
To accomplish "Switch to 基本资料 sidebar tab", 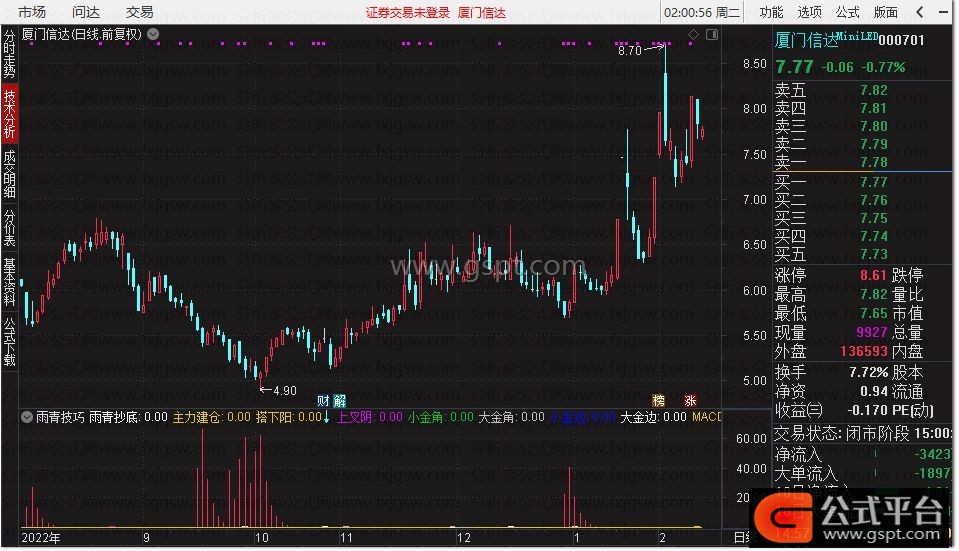I will click(9, 282).
